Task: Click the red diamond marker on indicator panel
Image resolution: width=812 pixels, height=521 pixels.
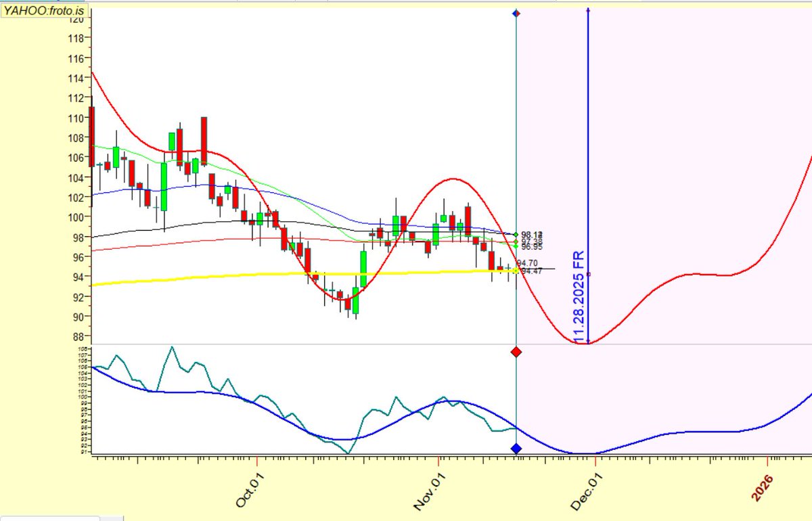Action: pyautogui.click(x=516, y=353)
